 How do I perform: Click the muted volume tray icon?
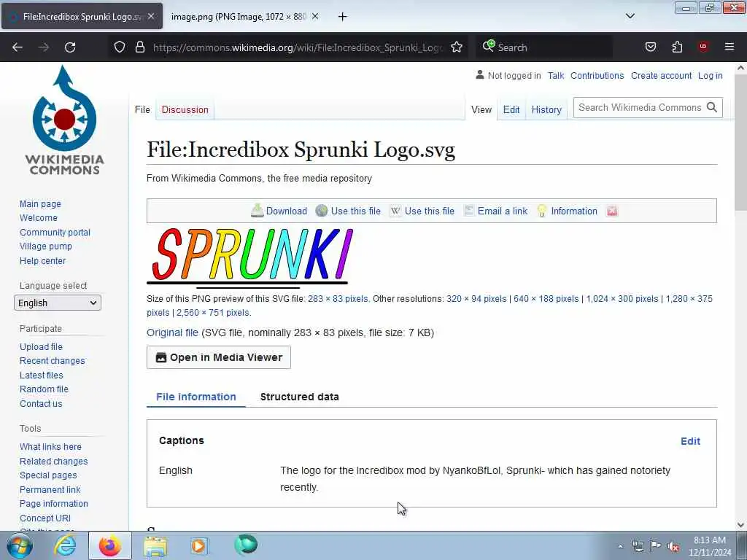(x=673, y=547)
